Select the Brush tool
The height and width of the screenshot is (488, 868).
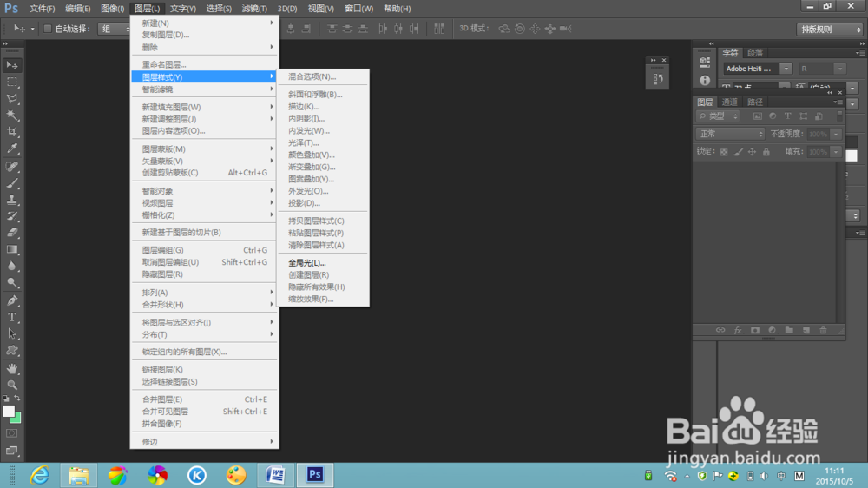click(x=11, y=183)
